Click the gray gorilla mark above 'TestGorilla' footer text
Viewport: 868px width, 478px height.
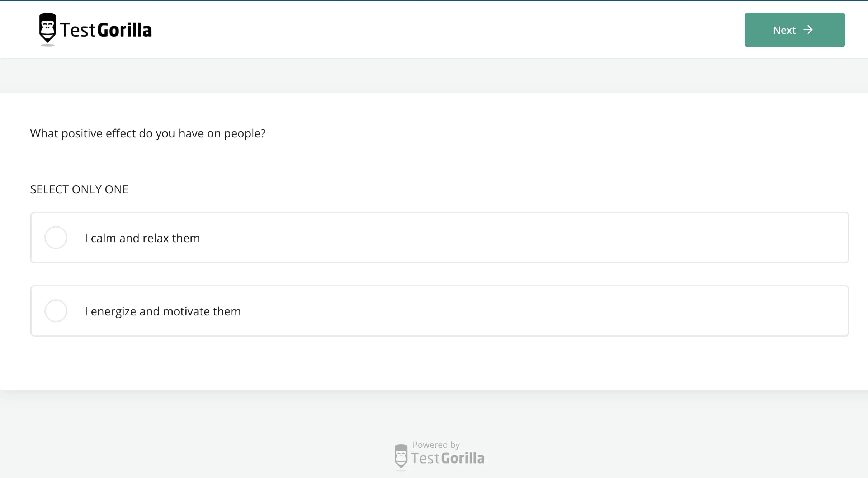(402, 456)
